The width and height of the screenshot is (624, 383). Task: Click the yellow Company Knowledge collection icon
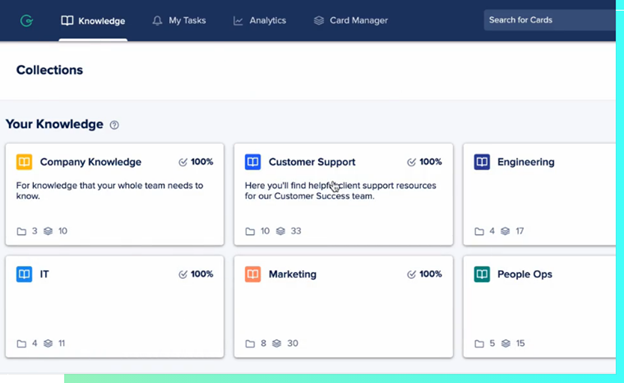coord(24,162)
